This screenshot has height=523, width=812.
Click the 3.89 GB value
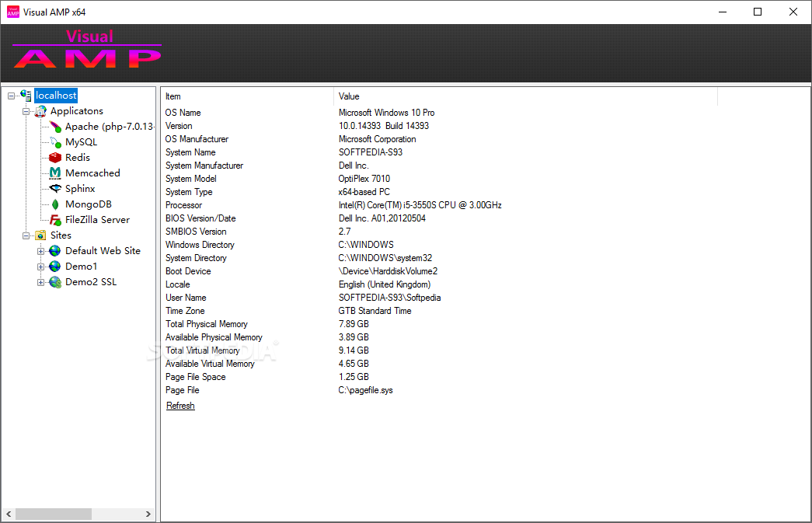[354, 337]
